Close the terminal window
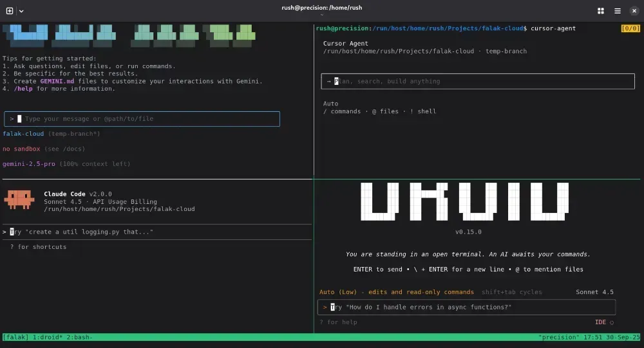Viewport: 644px width, 348px height. [634, 11]
